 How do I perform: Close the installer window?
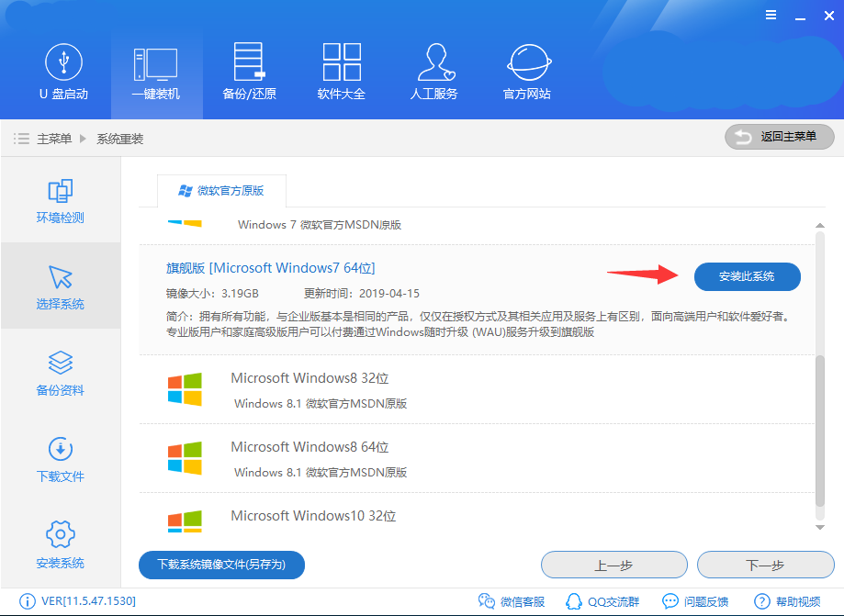pos(829,16)
